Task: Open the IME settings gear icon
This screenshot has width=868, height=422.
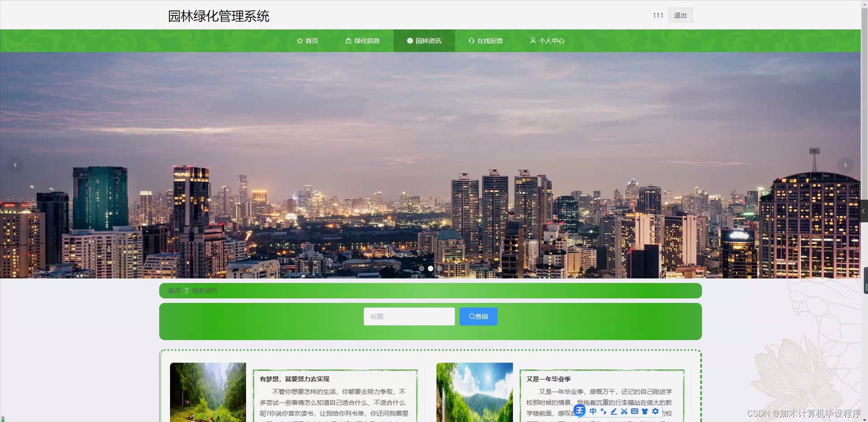Action: (x=655, y=411)
